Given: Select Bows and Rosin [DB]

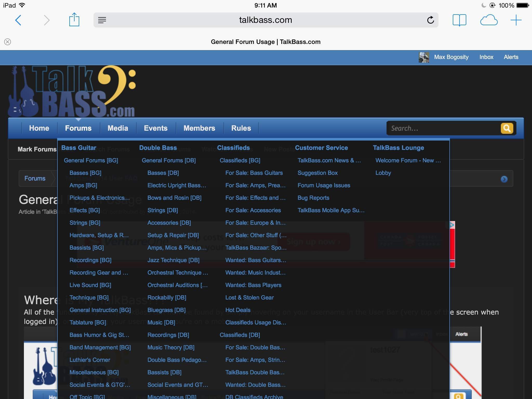Looking at the screenshot, I should tap(175, 198).
